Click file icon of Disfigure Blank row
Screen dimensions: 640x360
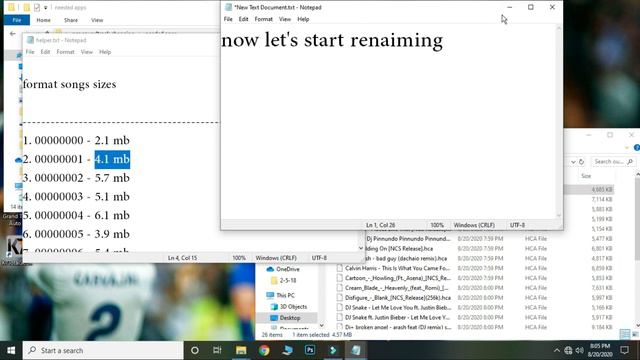click(340, 298)
